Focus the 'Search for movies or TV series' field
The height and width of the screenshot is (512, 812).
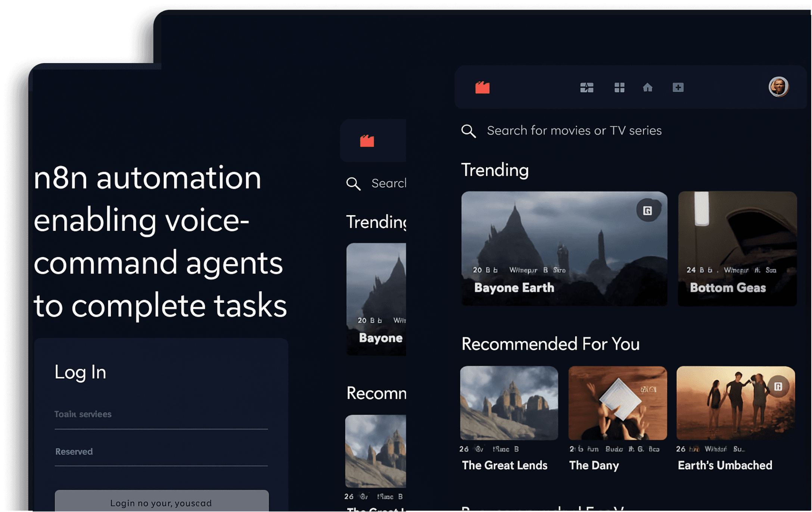click(x=574, y=131)
